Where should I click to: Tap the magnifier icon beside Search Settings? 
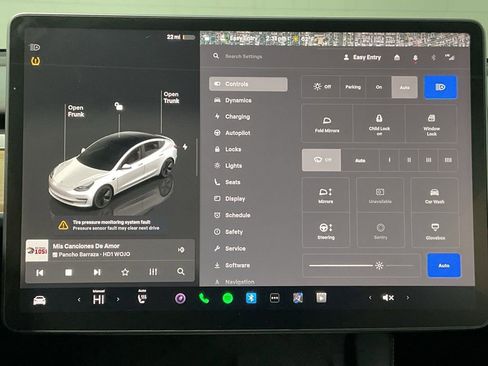click(216, 56)
